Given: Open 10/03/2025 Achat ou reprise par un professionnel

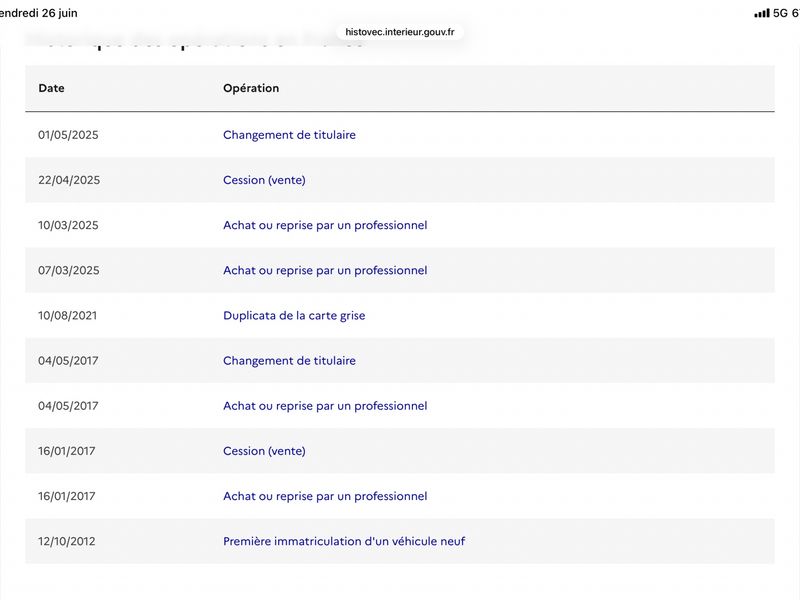Looking at the screenshot, I should click(325, 225).
